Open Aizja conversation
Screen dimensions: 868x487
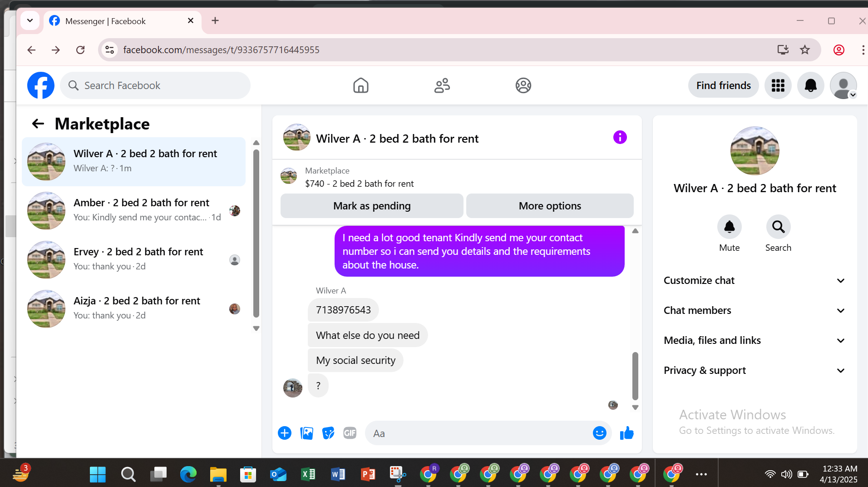(133, 308)
